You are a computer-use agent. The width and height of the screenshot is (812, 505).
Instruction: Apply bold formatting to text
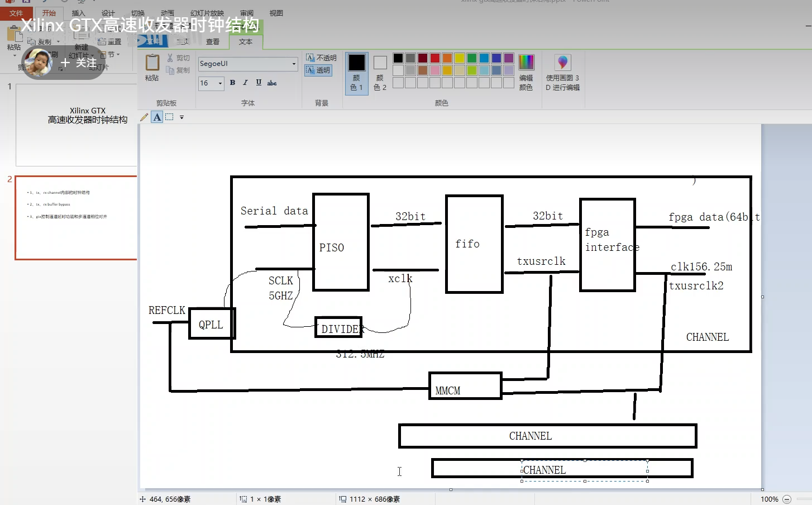[x=232, y=83]
